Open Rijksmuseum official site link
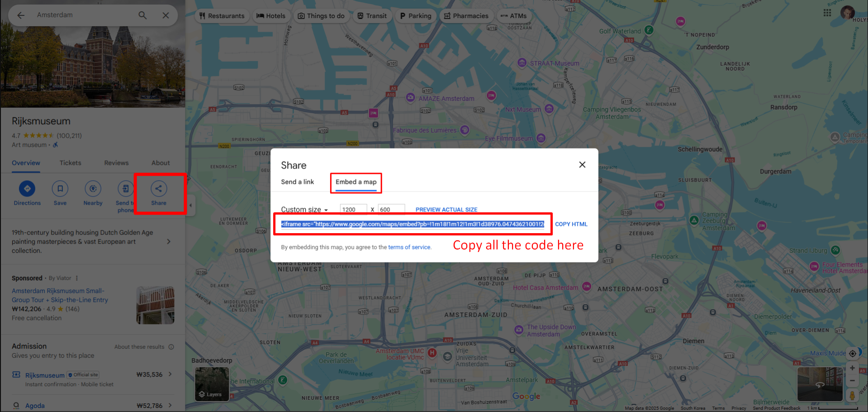Screen dimensions: 868x412 coord(45,375)
